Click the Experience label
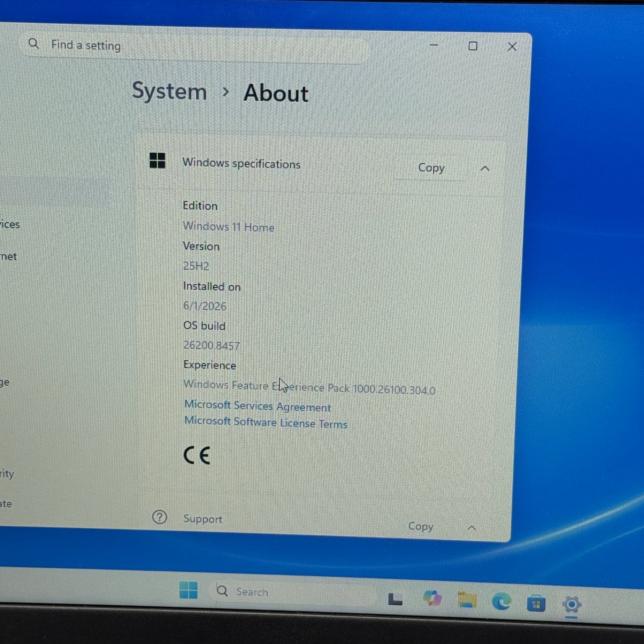 (210, 365)
